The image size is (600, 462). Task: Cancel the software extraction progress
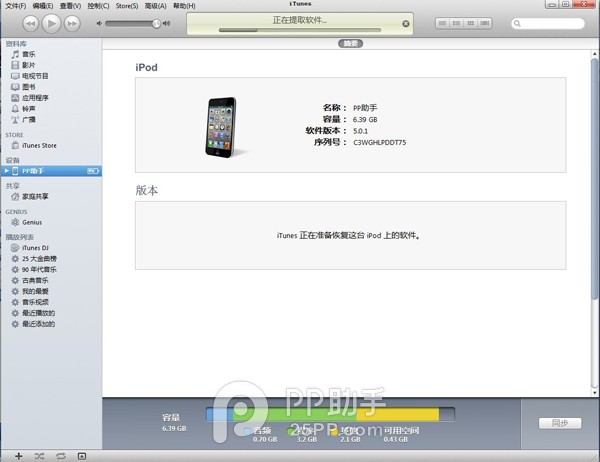[x=406, y=24]
